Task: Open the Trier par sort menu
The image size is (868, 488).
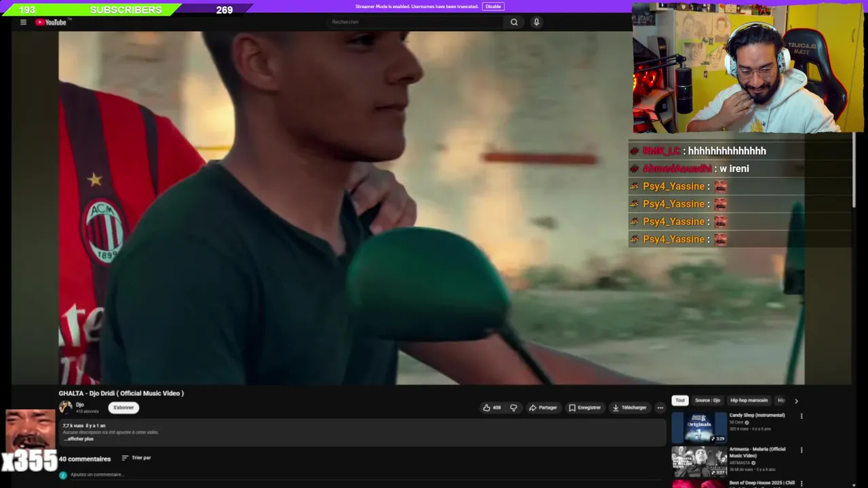Action: click(136, 458)
